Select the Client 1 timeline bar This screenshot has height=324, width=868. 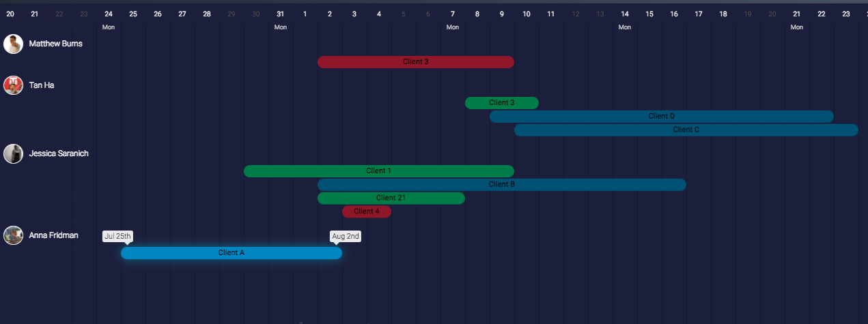(x=379, y=171)
